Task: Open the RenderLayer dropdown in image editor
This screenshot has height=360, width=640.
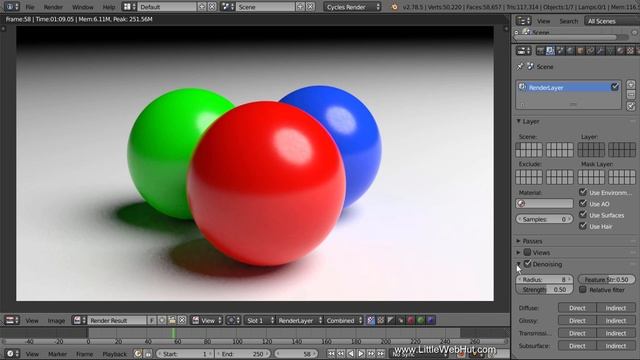Action: [x=299, y=320]
